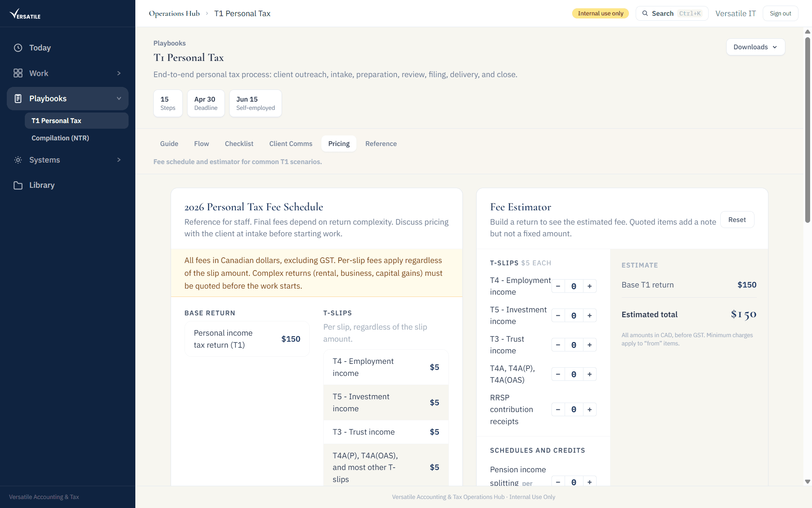The image size is (812, 508).
Task: Switch to the Checklist tab
Action: click(239, 144)
